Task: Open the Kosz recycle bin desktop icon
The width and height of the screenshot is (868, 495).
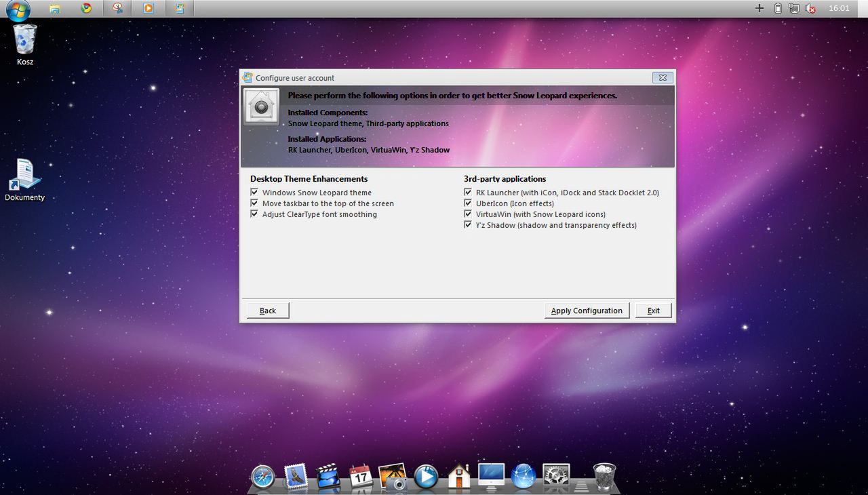Action: pyautogui.click(x=25, y=45)
